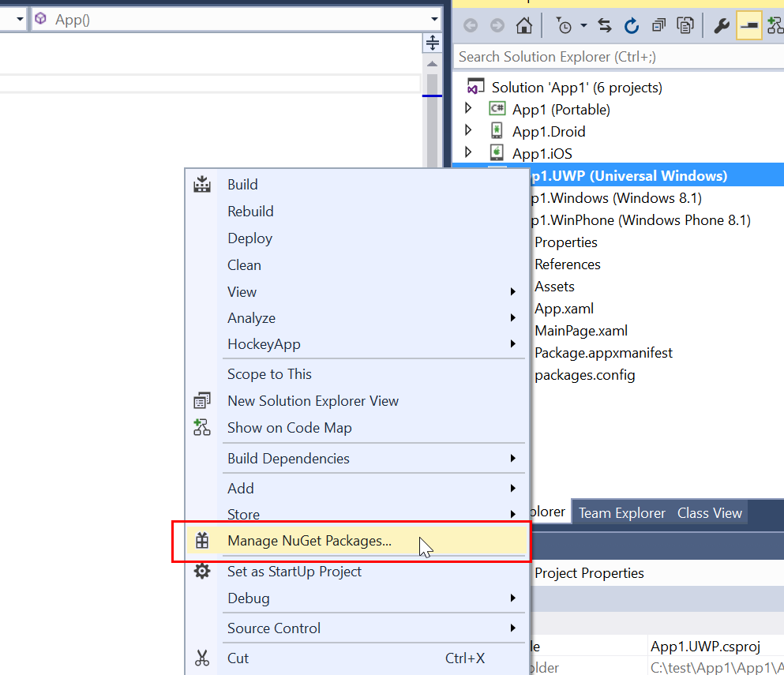This screenshot has height=675, width=784.
Task: Click the Home icon in Solution Explorer
Action: (524, 25)
